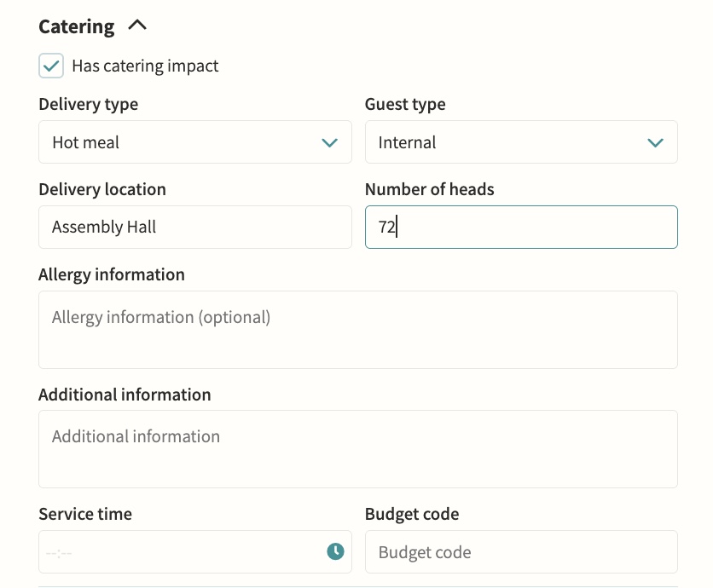Click the Budget code label

(x=412, y=514)
